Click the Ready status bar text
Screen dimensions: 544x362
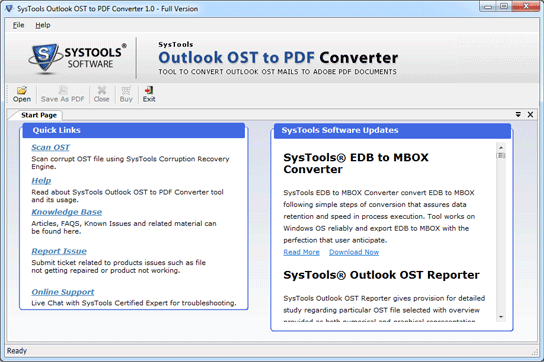coord(17,351)
